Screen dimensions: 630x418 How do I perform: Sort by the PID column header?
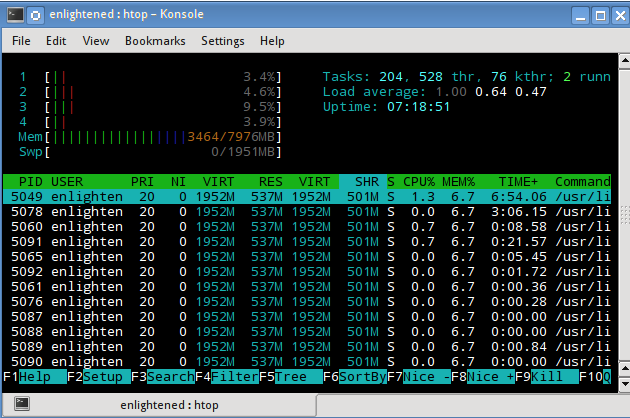click(x=31, y=182)
